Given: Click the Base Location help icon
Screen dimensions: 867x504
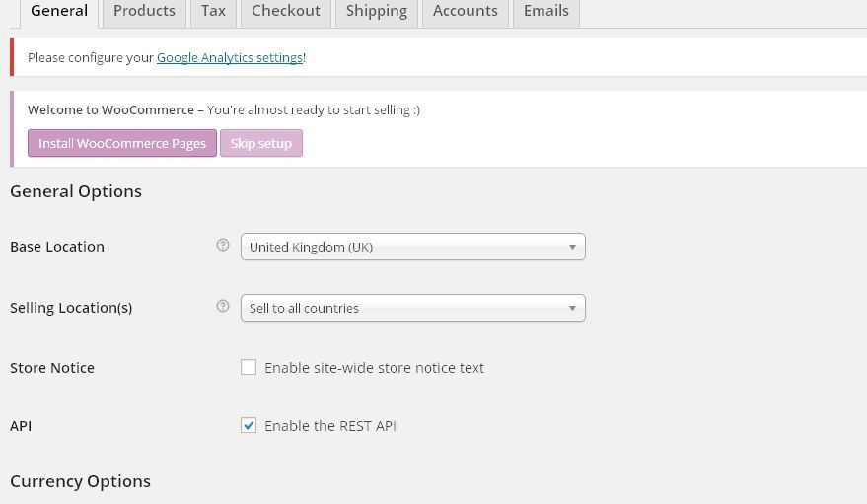Looking at the screenshot, I should tap(222, 245).
